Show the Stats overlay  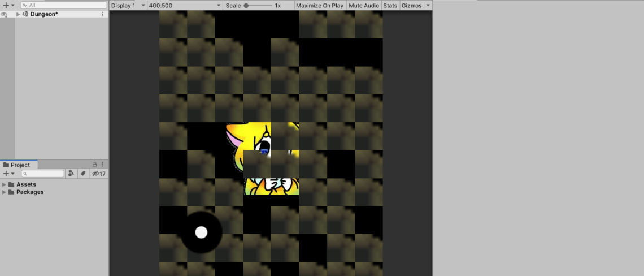click(390, 5)
